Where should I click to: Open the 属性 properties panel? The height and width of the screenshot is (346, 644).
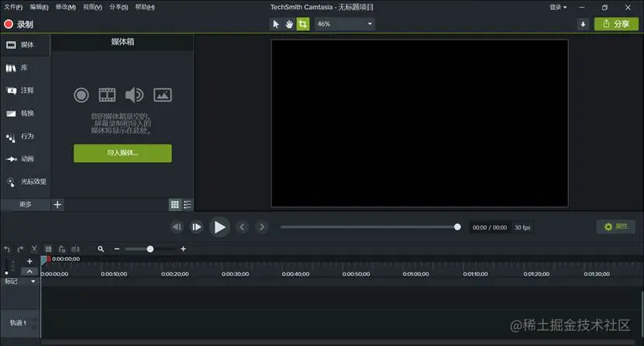[x=615, y=227]
